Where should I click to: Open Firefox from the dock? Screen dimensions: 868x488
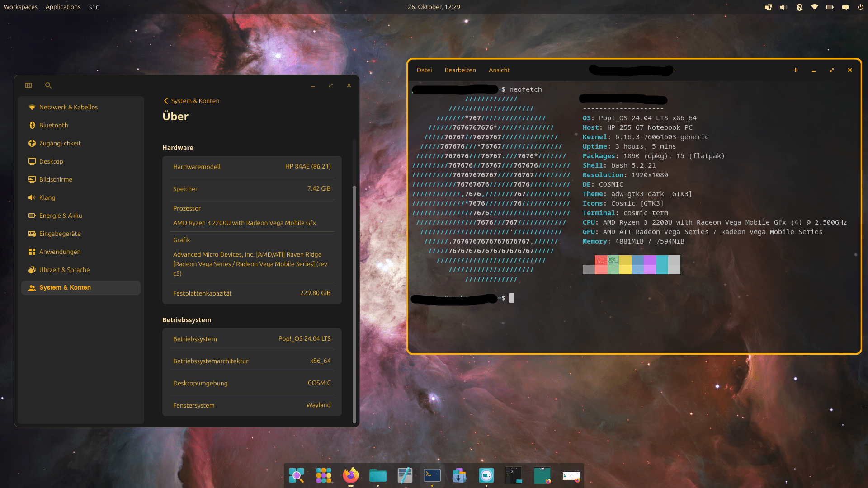coord(350,475)
